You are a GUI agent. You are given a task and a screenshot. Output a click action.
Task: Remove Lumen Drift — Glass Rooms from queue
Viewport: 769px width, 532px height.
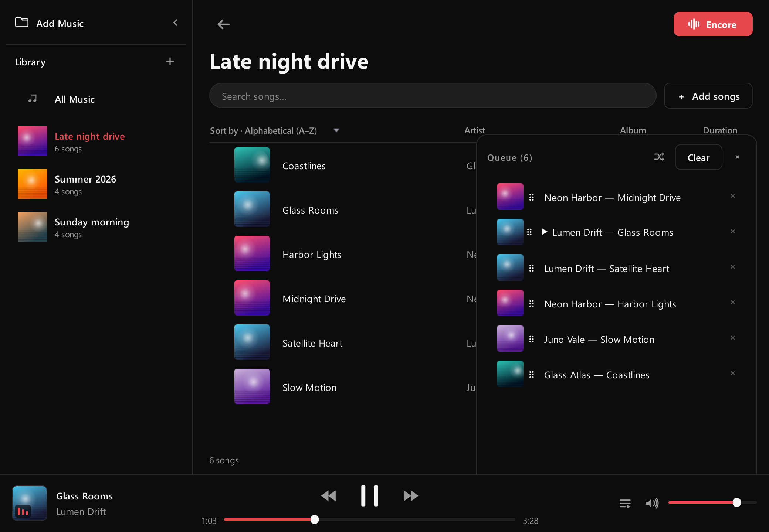click(x=733, y=231)
